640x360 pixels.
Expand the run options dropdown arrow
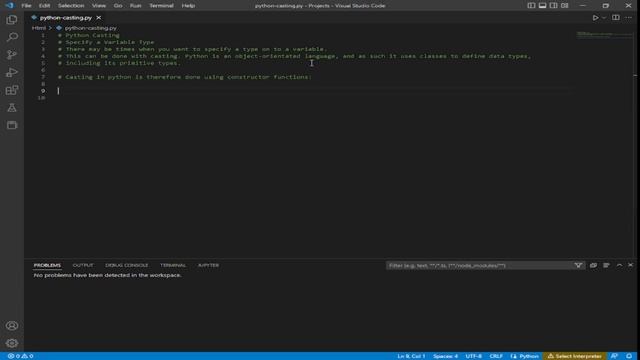point(604,18)
